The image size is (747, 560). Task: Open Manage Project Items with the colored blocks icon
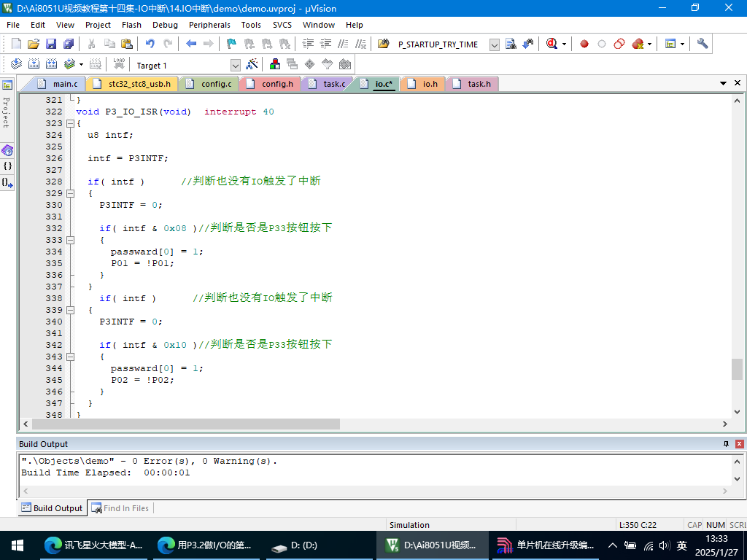click(275, 64)
